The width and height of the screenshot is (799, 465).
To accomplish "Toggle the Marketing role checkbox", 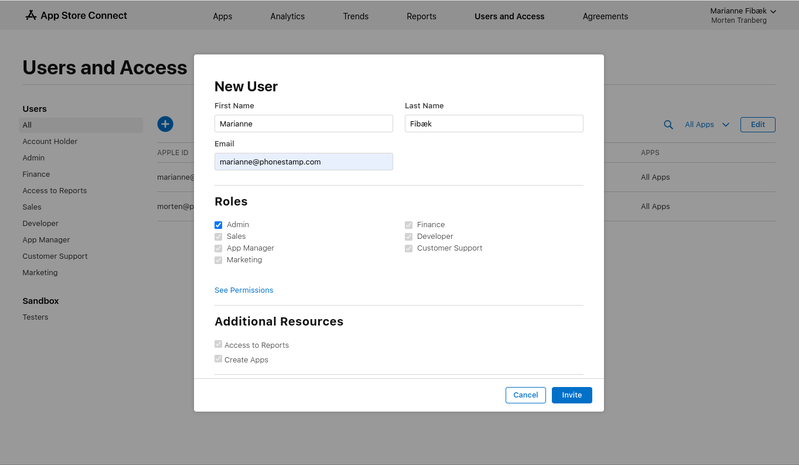I will coord(218,260).
